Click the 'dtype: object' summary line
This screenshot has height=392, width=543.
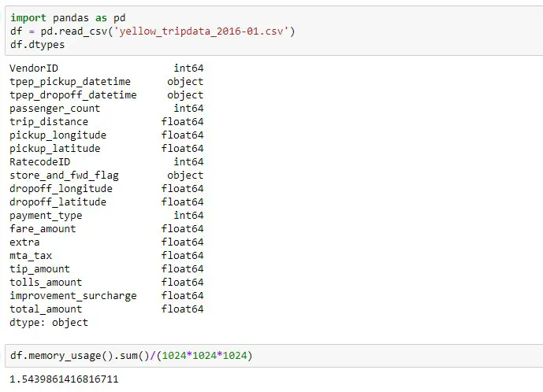pos(49,323)
